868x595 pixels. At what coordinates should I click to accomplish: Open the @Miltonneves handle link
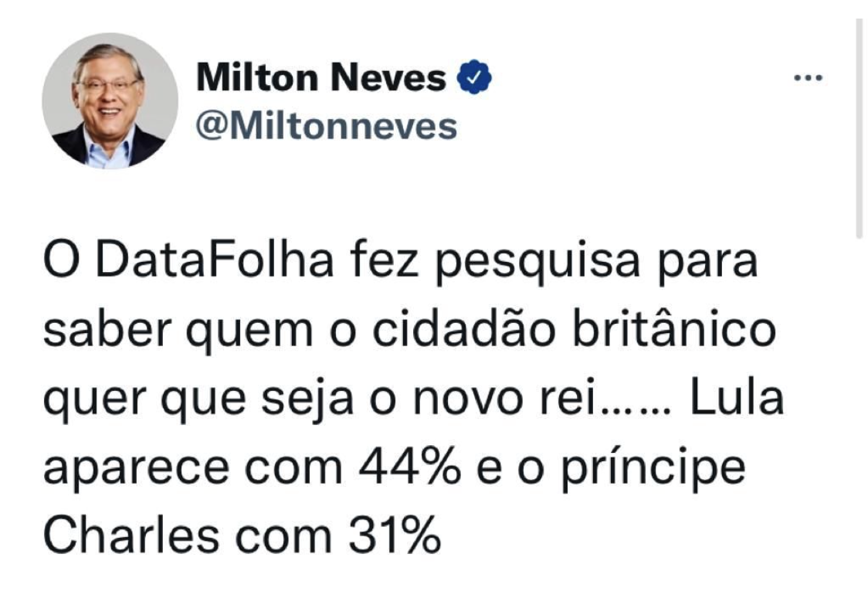327,127
